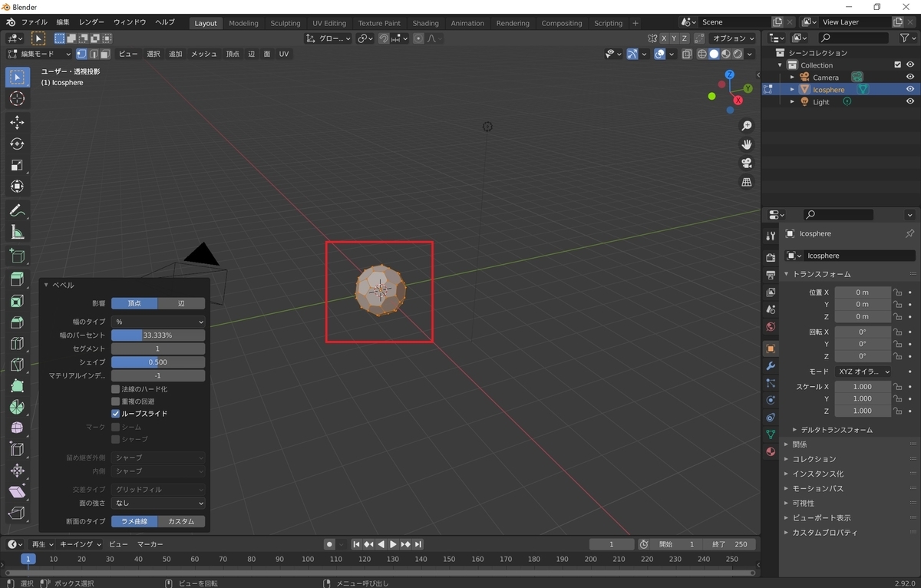The height and width of the screenshot is (588, 921).
Task: Switch to the UV Editing workspace tab
Action: click(329, 23)
